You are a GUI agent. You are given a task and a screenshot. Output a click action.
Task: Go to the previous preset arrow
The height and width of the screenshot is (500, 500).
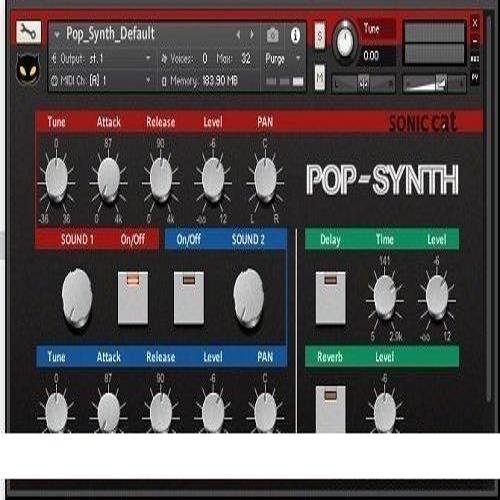coord(238,34)
